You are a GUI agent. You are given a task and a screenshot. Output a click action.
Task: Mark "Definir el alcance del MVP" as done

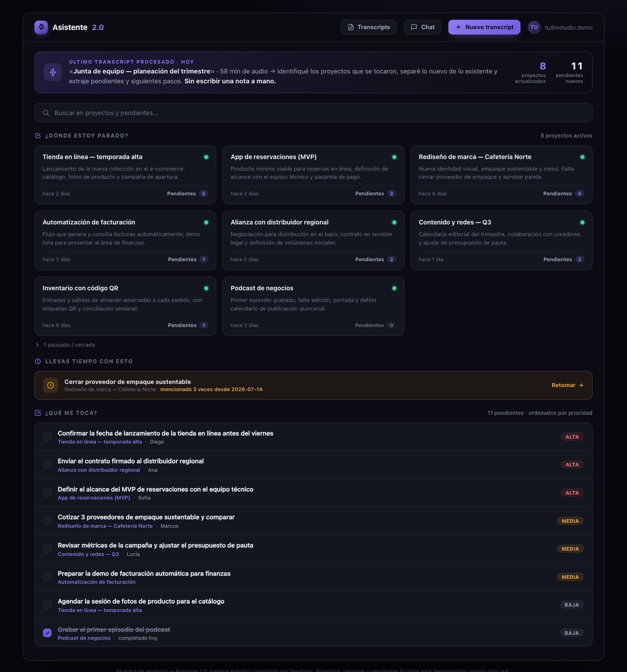point(47,493)
